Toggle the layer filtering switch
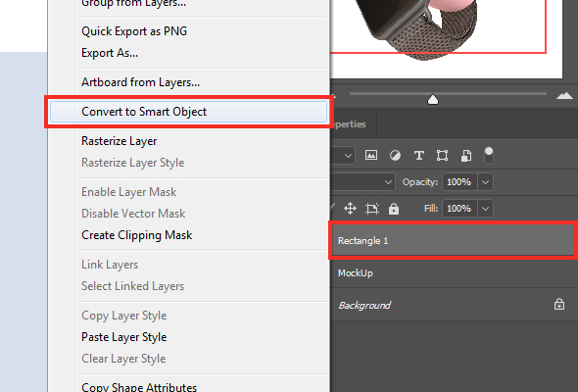578x392 pixels. (x=489, y=155)
